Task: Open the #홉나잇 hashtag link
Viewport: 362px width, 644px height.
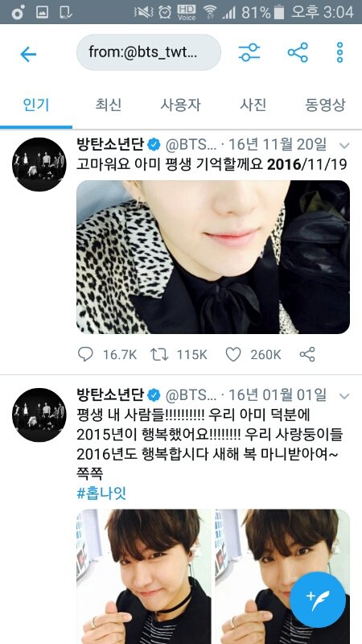Action: click(101, 493)
